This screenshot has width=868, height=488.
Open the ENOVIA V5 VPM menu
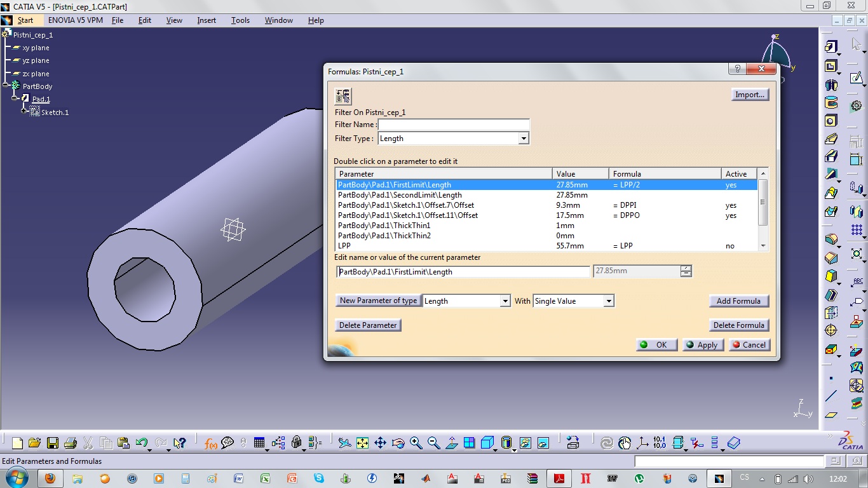coord(76,20)
